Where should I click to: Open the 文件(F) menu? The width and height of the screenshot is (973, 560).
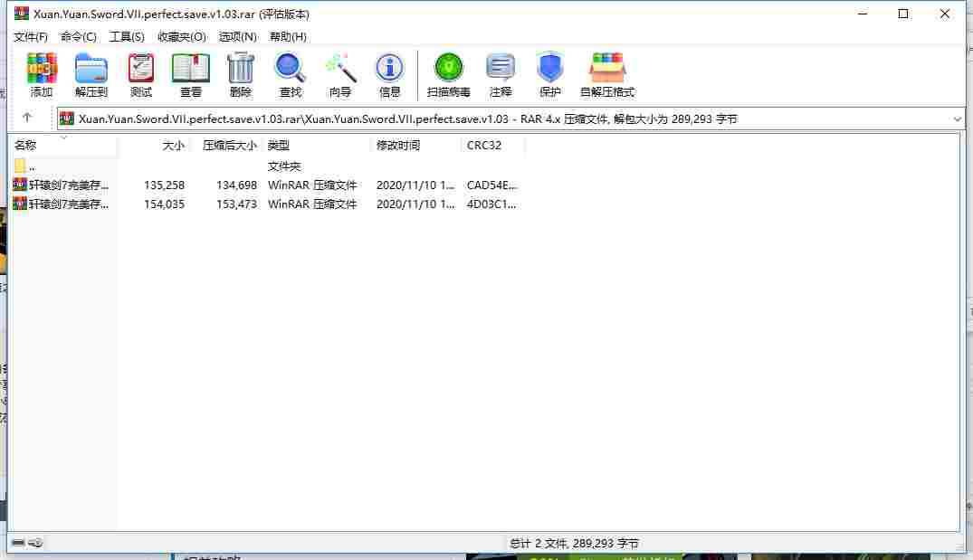click(31, 36)
